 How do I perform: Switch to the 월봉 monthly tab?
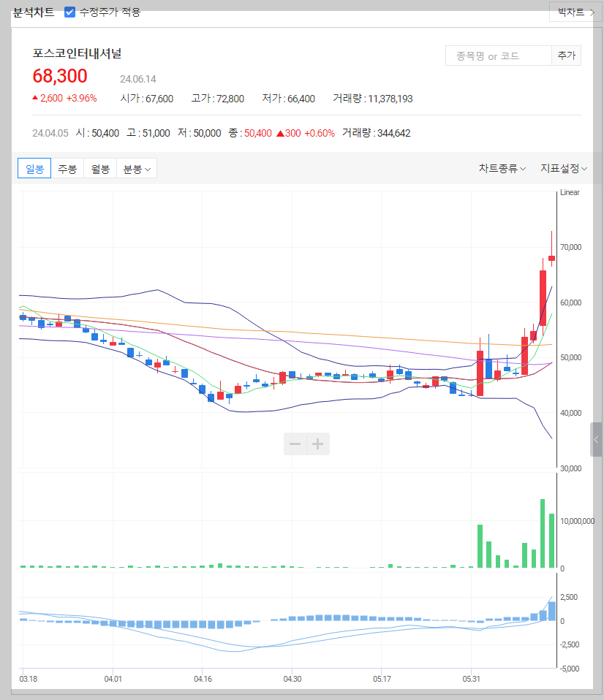(100, 169)
